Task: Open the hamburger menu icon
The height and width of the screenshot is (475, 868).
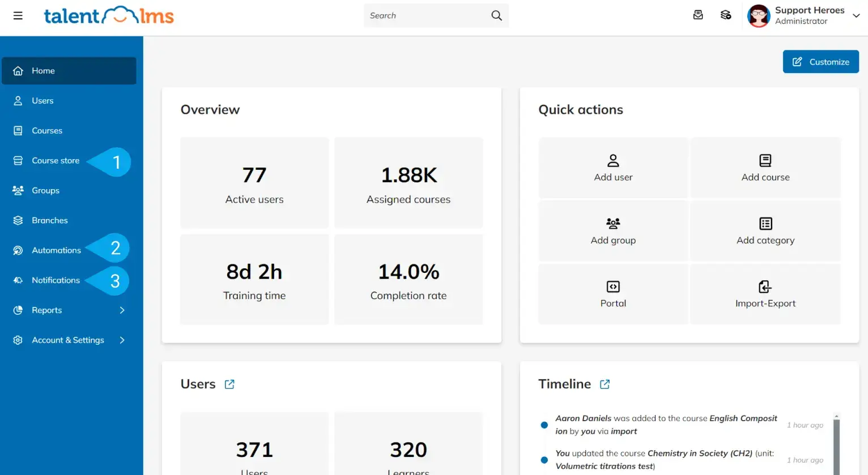Action: click(18, 15)
